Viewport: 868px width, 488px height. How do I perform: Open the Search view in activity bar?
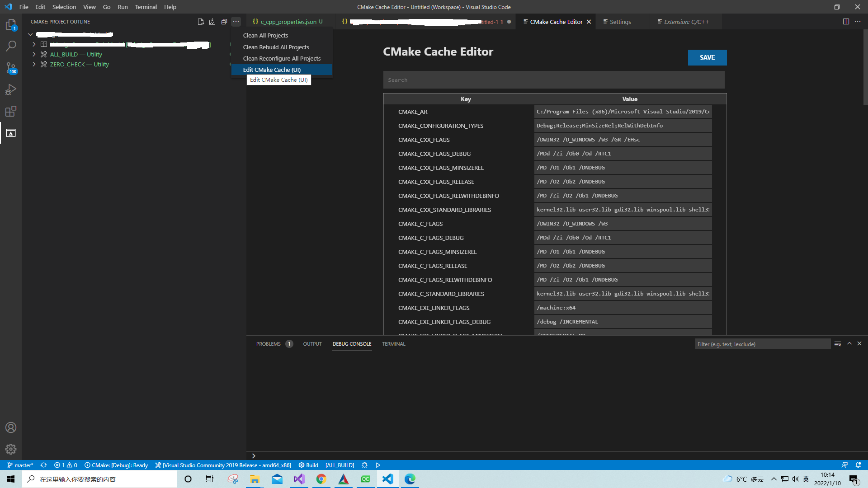pos(11,46)
